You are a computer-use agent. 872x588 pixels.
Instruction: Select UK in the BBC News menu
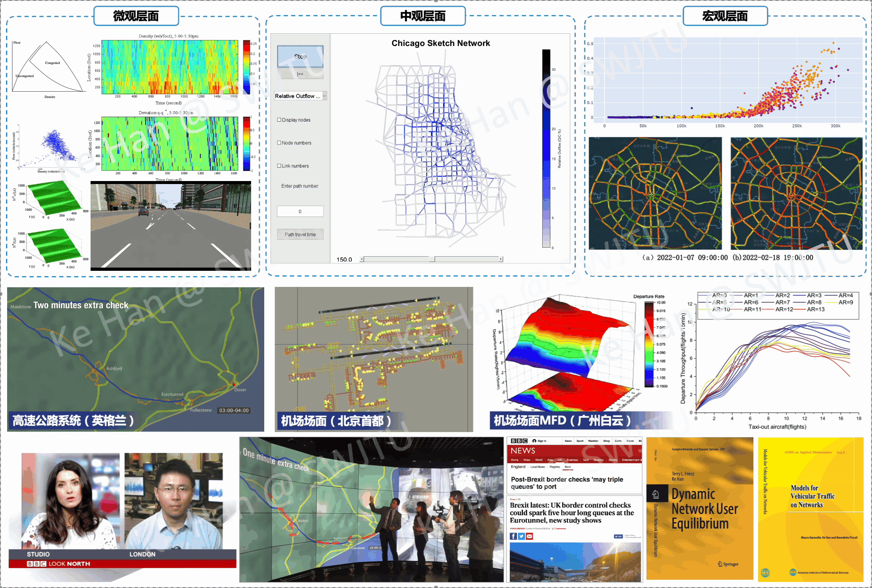coord(560,460)
